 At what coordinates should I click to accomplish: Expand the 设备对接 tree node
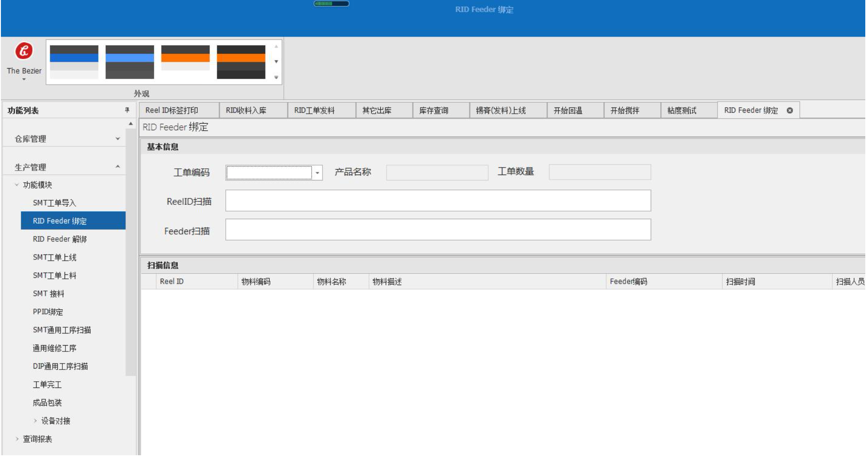click(35, 421)
